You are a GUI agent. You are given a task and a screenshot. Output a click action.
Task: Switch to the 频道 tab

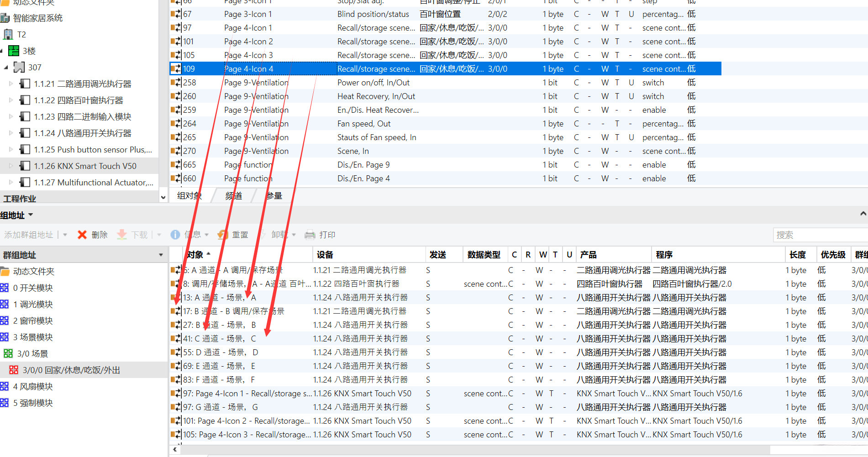[x=234, y=196]
